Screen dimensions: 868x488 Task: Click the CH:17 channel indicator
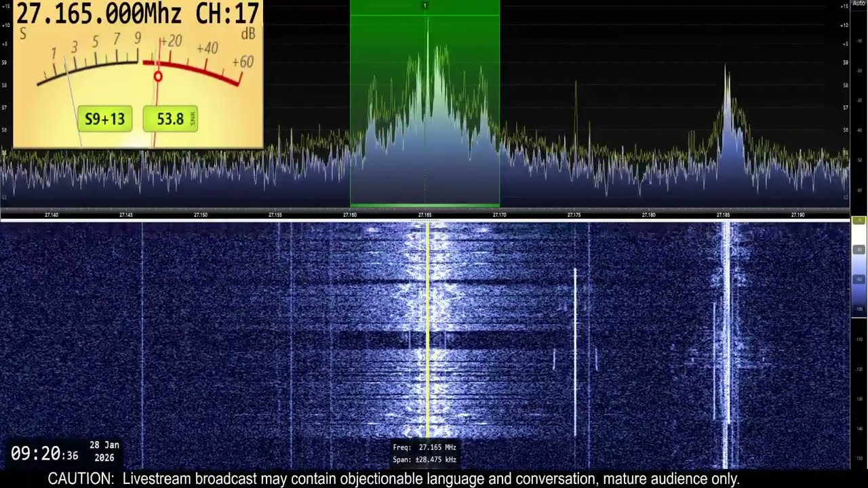point(227,13)
